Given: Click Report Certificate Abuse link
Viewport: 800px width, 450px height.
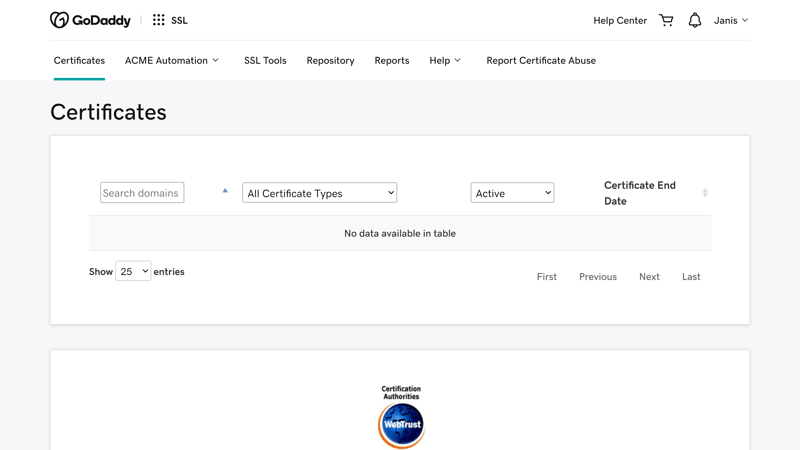Looking at the screenshot, I should pyautogui.click(x=541, y=61).
